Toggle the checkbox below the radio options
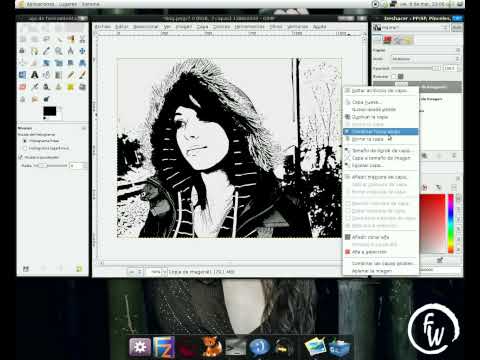The height and width of the screenshot is (360, 480). (21, 157)
